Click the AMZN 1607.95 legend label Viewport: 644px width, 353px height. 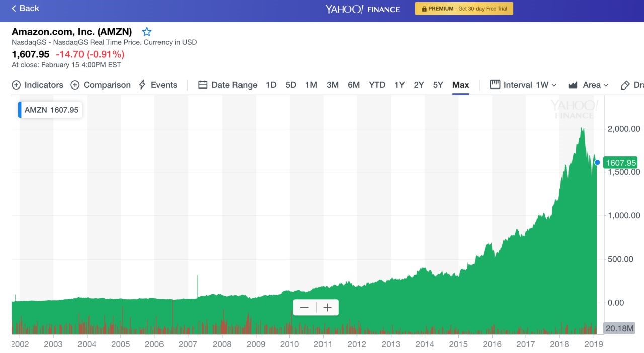(x=50, y=110)
